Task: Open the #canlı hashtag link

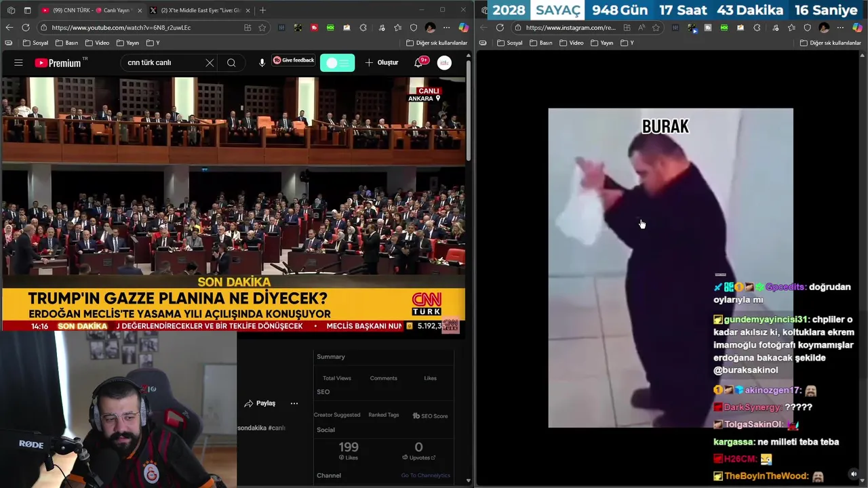Action: 277,428
